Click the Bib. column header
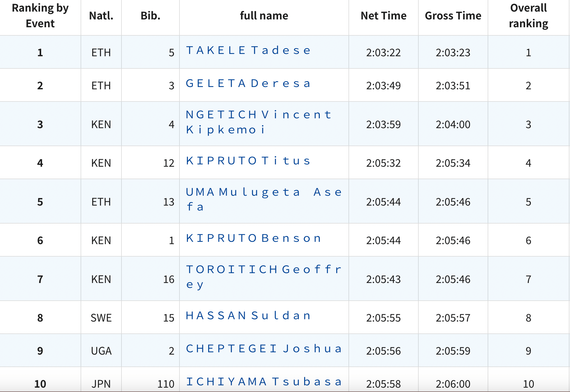Viewport: 570px width, 392px height. click(150, 16)
